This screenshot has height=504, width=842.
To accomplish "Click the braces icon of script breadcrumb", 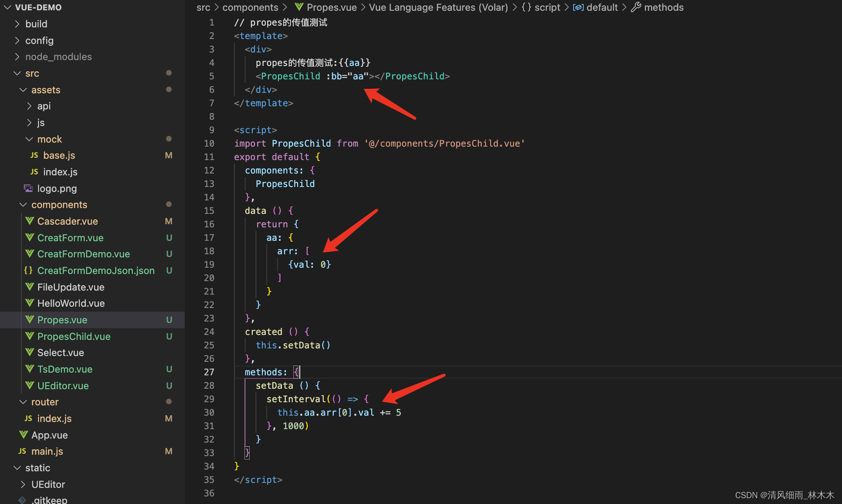I will click(x=526, y=7).
